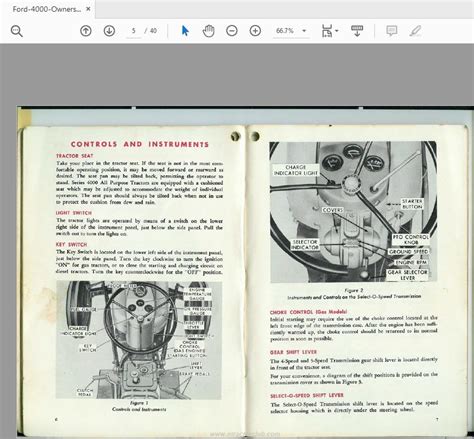
Task: Click the Gear Selector Lever label
Action: (407, 275)
